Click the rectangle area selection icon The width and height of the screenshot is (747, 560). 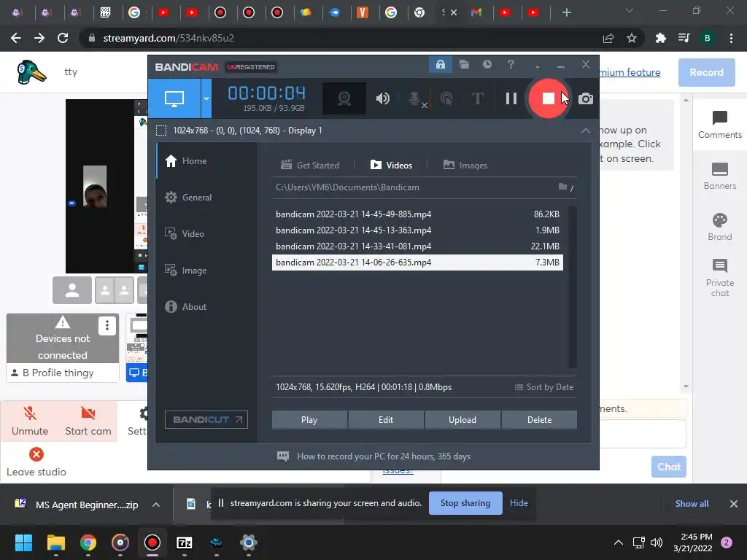click(x=161, y=131)
